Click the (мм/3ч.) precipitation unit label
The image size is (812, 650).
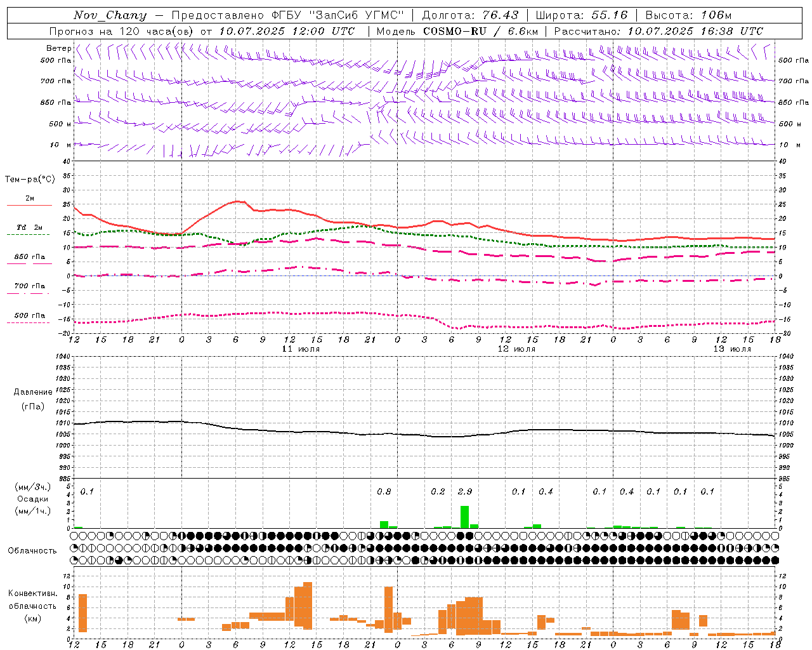pyautogui.click(x=32, y=487)
